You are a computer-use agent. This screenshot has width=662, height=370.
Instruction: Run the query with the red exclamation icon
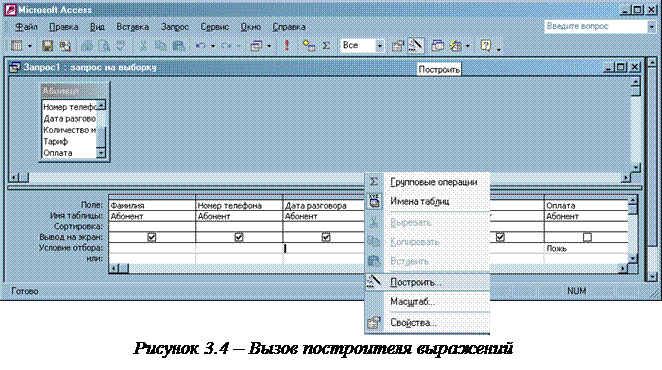point(287,45)
